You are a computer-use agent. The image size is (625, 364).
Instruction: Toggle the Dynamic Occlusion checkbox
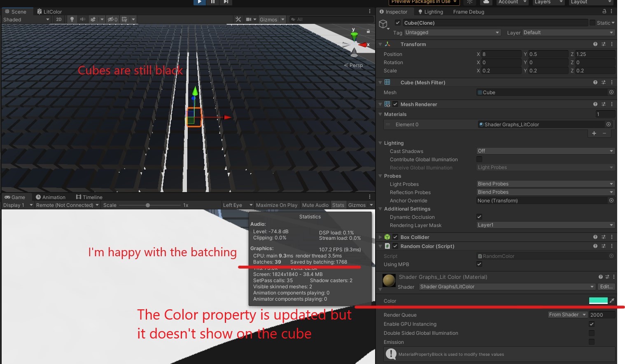click(479, 217)
